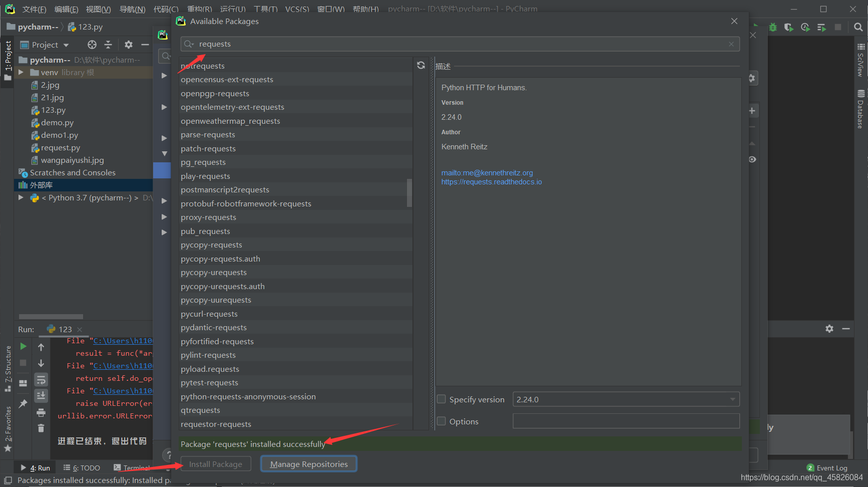Select demo1.py in Project tree

point(59,135)
